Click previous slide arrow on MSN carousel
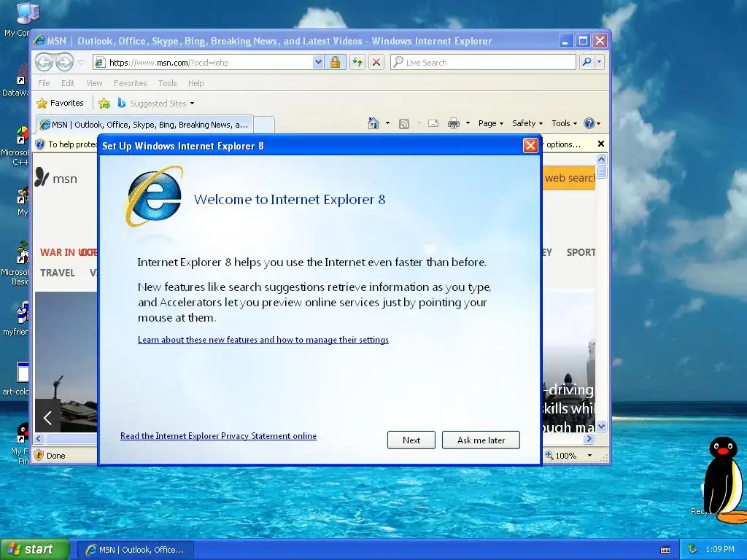 tap(47, 418)
